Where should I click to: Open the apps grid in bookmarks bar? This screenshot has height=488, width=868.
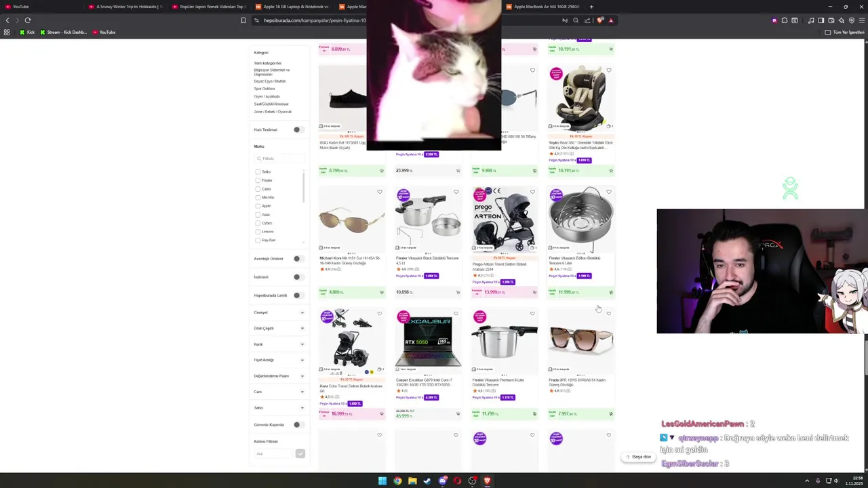(7, 32)
